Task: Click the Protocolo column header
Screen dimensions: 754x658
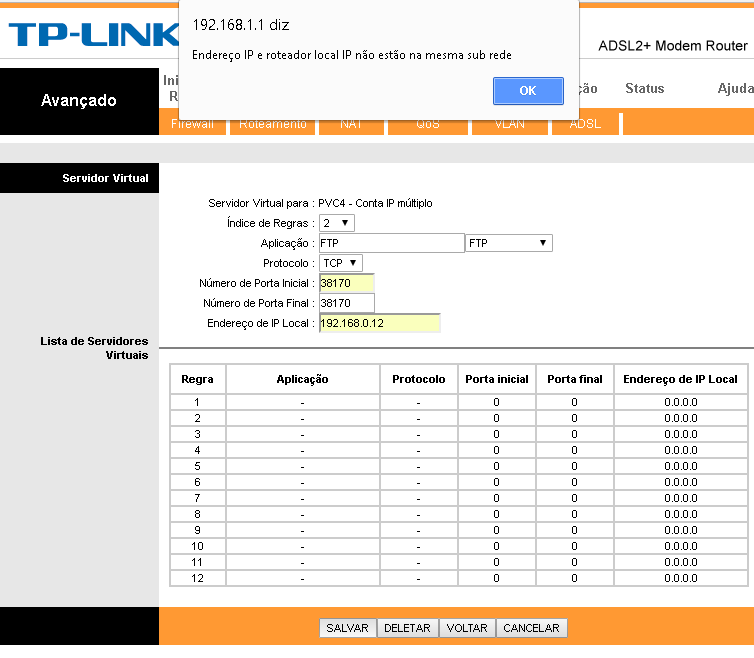Action: click(x=418, y=379)
